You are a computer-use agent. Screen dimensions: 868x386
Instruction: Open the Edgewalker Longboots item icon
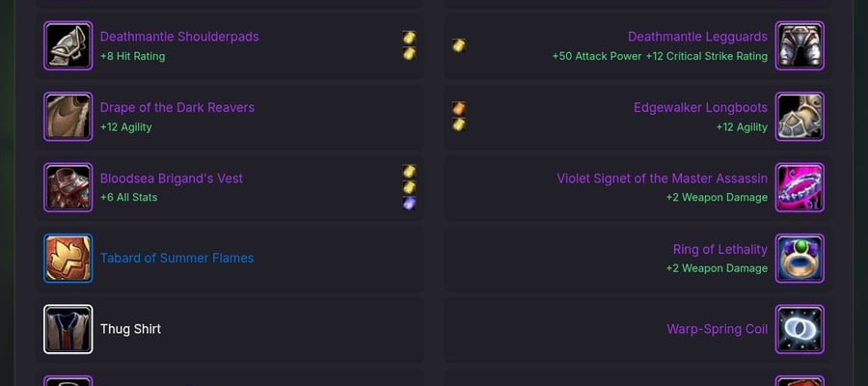[x=800, y=117]
